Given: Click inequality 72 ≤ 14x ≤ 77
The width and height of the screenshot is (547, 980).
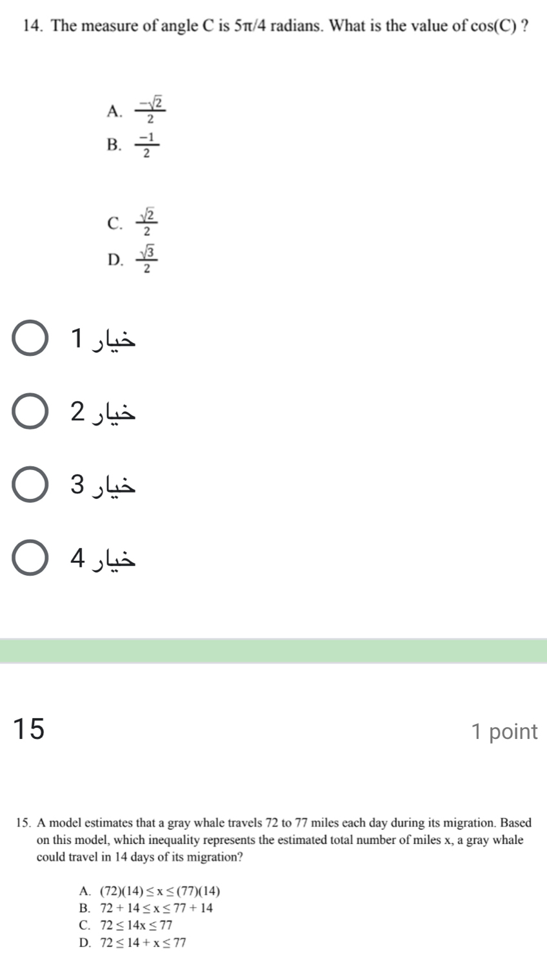Looking at the screenshot, I should pos(126,925).
